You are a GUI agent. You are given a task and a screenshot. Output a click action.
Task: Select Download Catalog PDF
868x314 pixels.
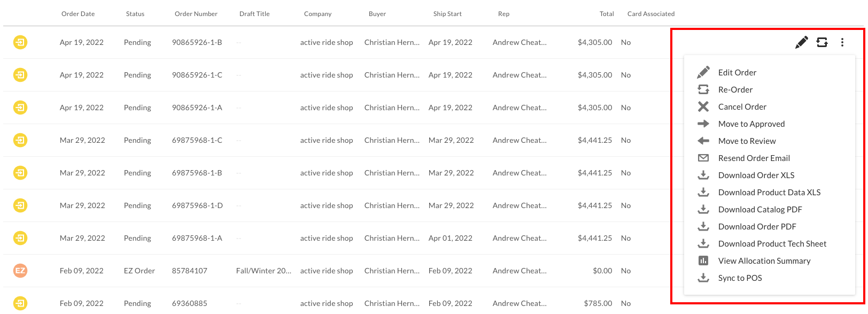click(759, 209)
